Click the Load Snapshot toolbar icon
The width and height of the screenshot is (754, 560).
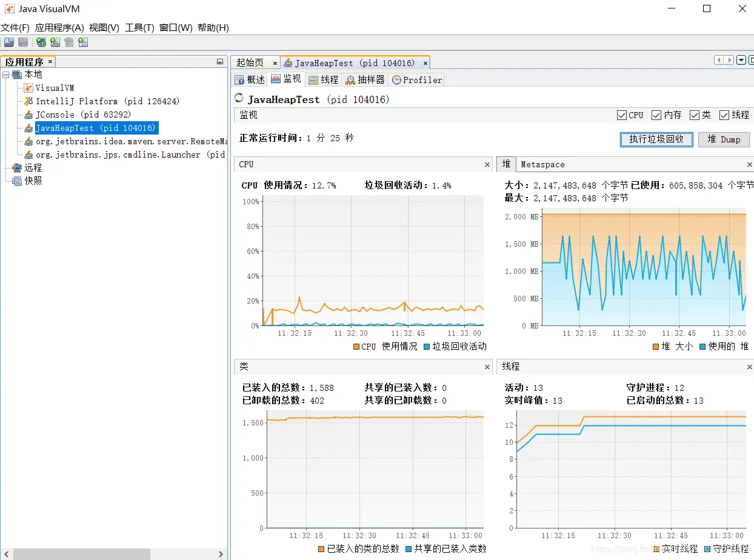tap(9, 42)
